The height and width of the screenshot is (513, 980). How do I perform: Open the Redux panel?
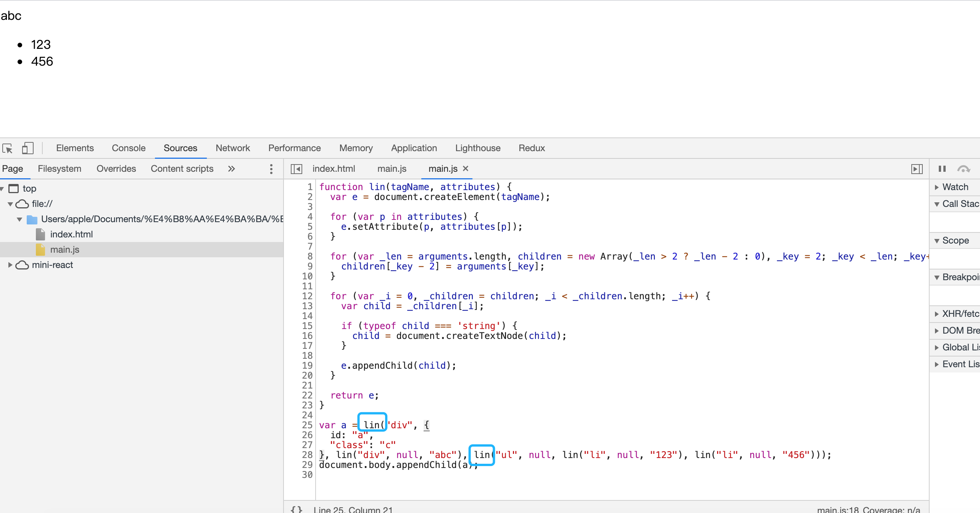pos(532,148)
